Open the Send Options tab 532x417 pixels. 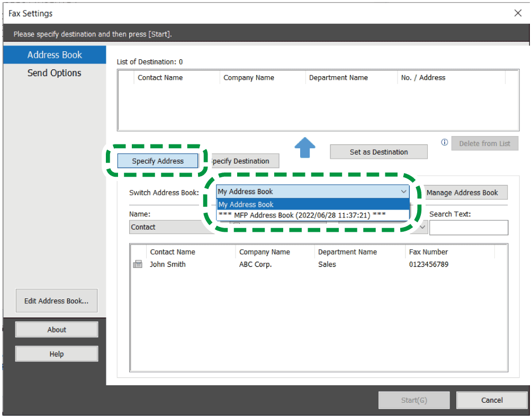(x=55, y=73)
